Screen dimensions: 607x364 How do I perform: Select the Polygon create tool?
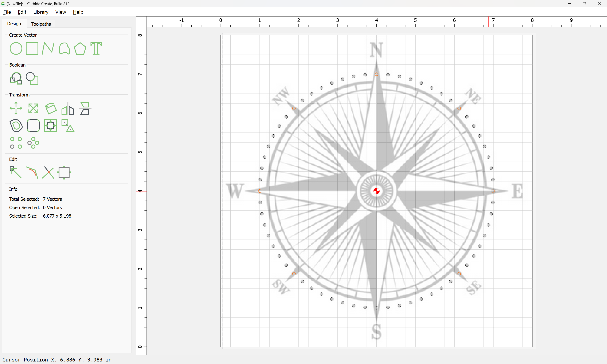point(80,48)
